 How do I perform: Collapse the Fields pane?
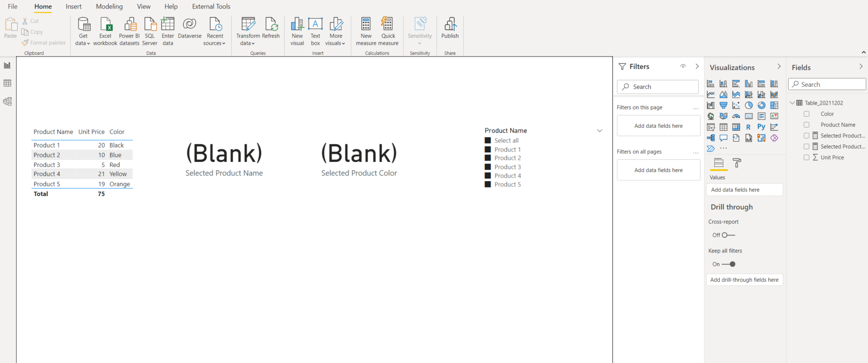[861, 67]
